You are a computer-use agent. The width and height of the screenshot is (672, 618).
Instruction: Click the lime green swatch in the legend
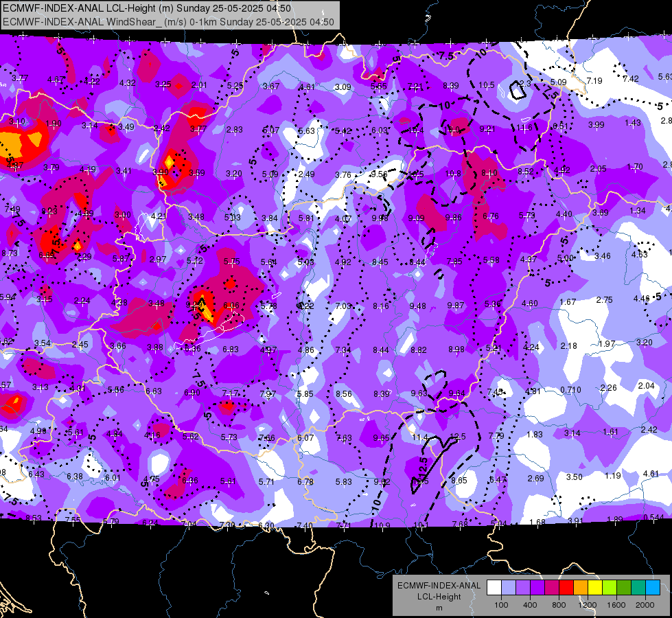[610, 588]
